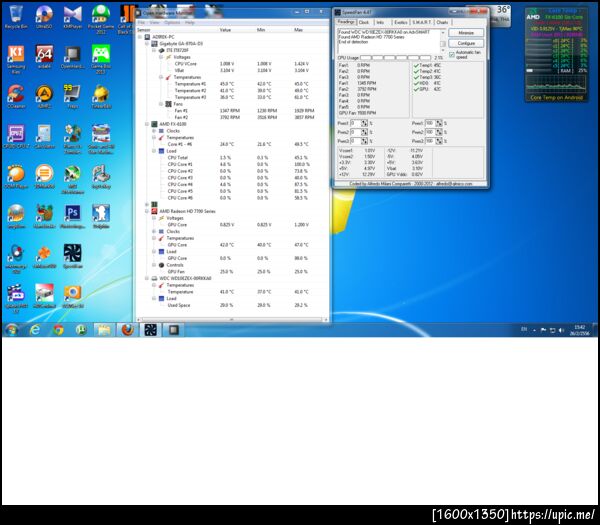
Task: Open the KMPlayer desktop shortcut
Action: [72, 15]
